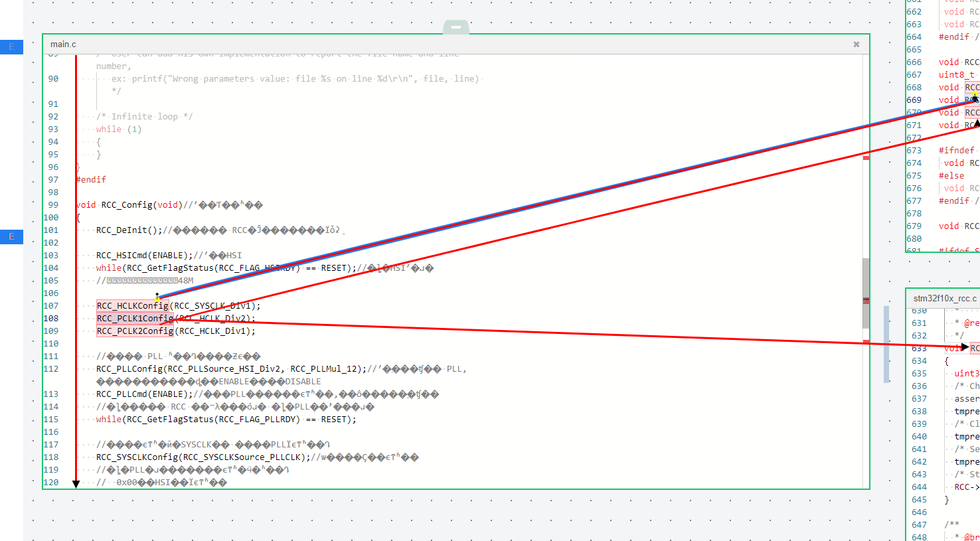980x541 pixels.
Task: Select the lower blue E tab
Action: tap(11, 237)
